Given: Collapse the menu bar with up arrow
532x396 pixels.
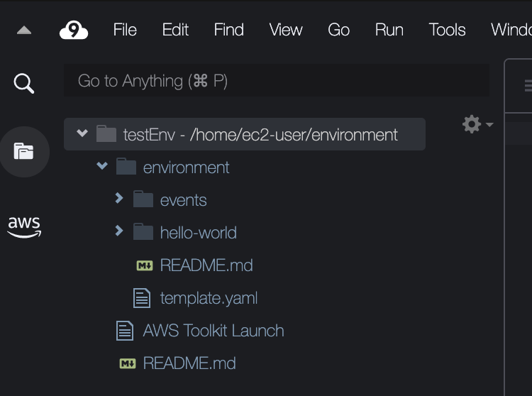Looking at the screenshot, I should pyautogui.click(x=23, y=31).
